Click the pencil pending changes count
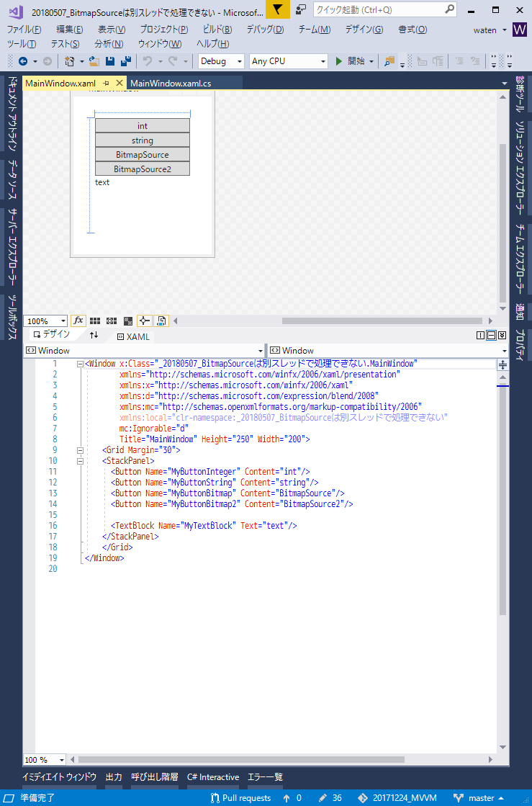The width and height of the screenshot is (532, 806). (330, 798)
